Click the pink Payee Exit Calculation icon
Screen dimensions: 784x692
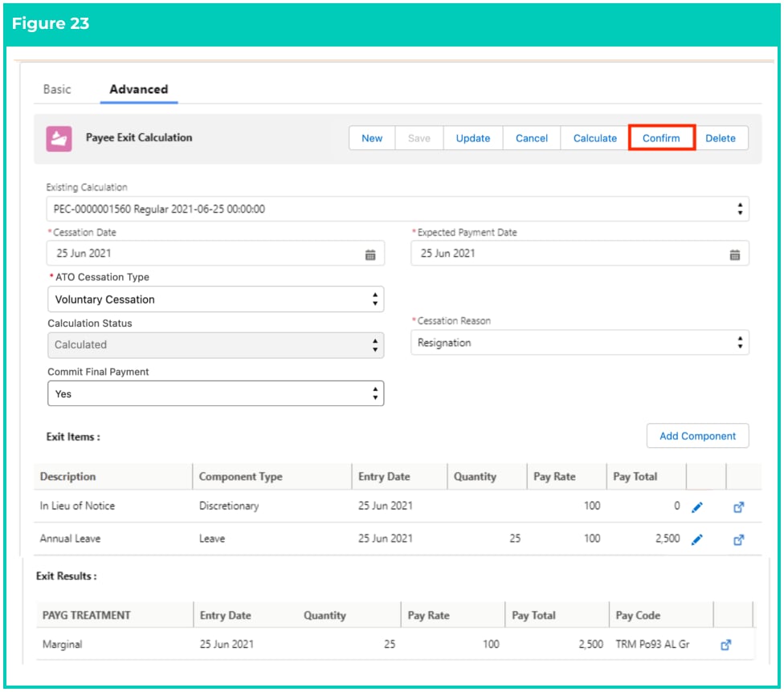pyautogui.click(x=59, y=138)
